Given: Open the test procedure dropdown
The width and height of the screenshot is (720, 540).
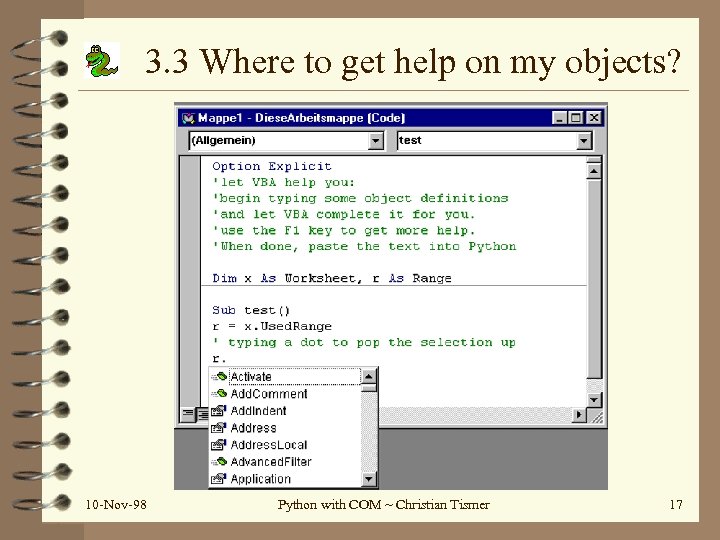Looking at the screenshot, I should [x=584, y=141].
